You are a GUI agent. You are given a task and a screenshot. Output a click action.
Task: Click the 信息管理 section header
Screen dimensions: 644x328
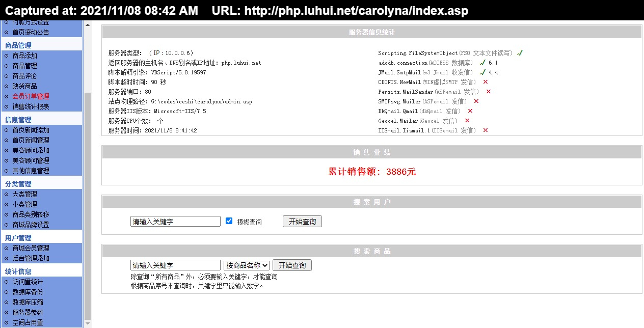click(18, 120)
